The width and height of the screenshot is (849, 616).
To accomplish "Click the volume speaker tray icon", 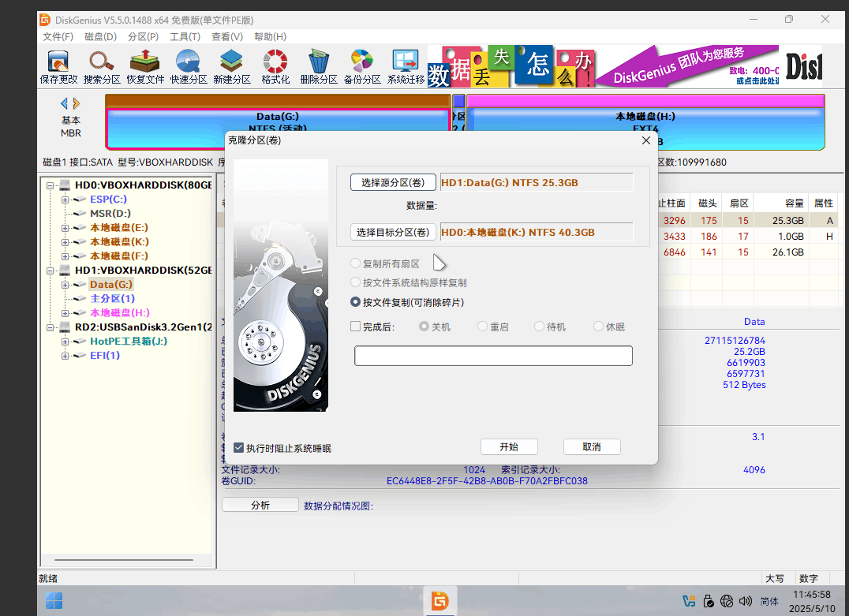I will (746, 601).
